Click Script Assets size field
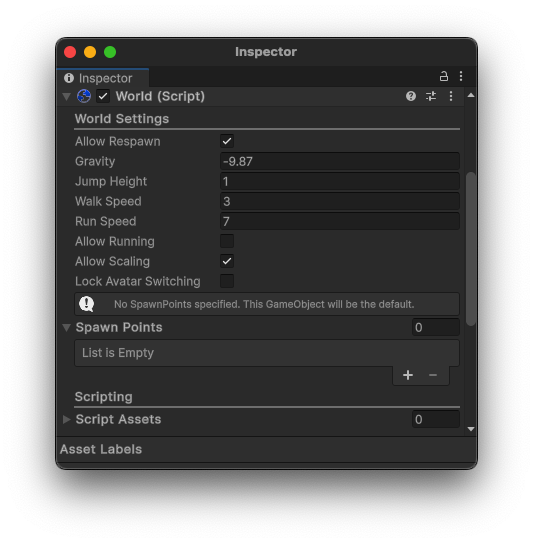The height and width of the screenshot is (543, 533). (x=436, y=419)
